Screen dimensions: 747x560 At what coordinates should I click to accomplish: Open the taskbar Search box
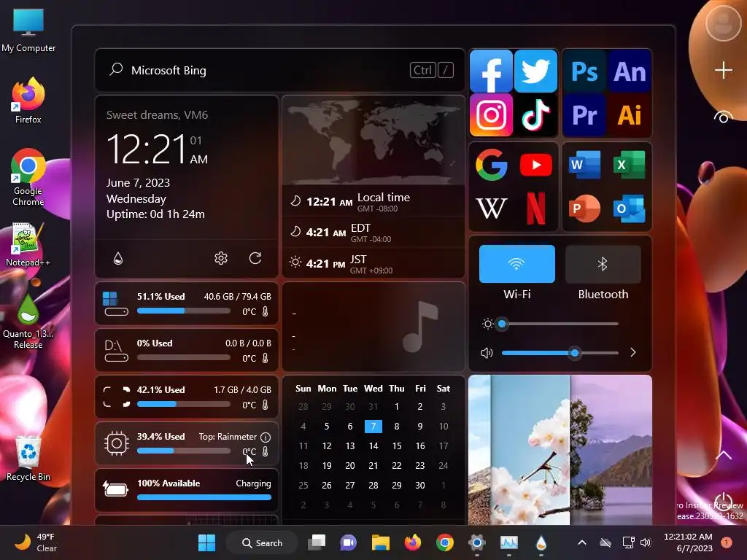pyautogui.click(x=262, y=542)
